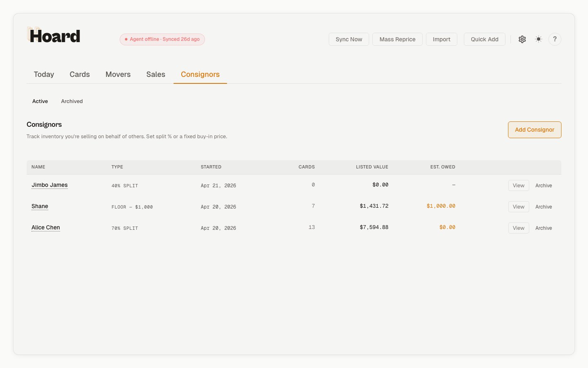Image resolution: width=588 pixels, height=368 pixels.
Task: View Alice Chen's details
Action: (x=519, y=228)
